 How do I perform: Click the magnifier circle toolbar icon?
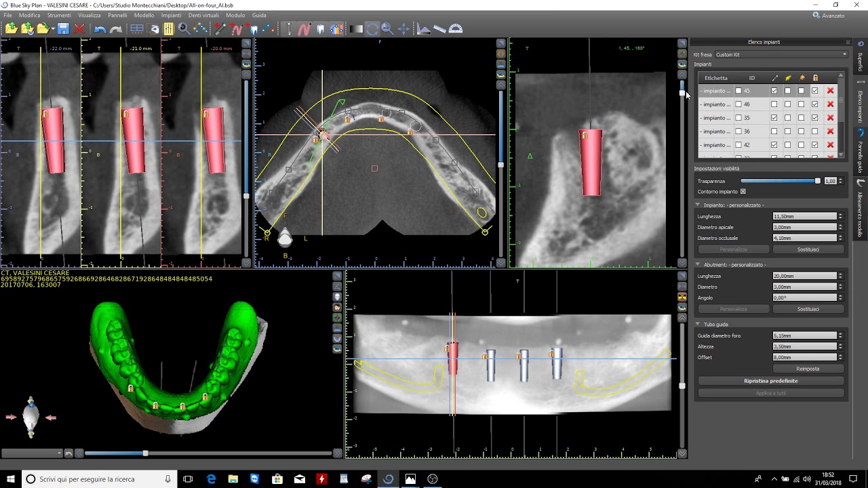184,29
